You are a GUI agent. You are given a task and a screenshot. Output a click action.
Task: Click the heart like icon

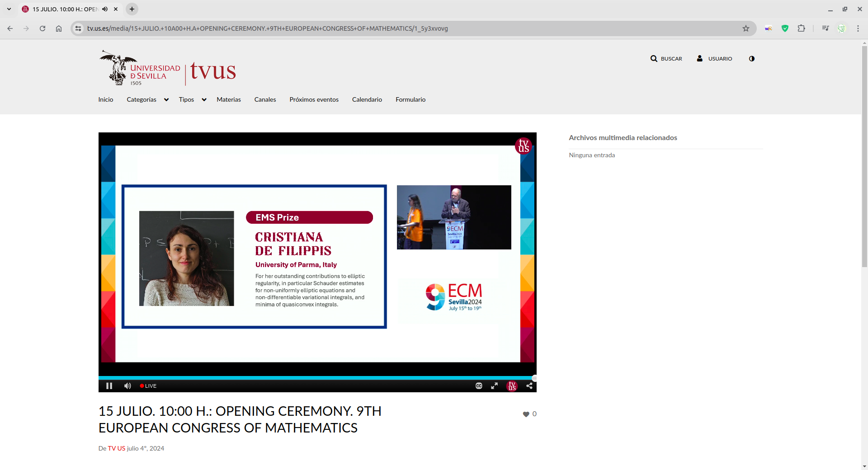tap(526, 414)
